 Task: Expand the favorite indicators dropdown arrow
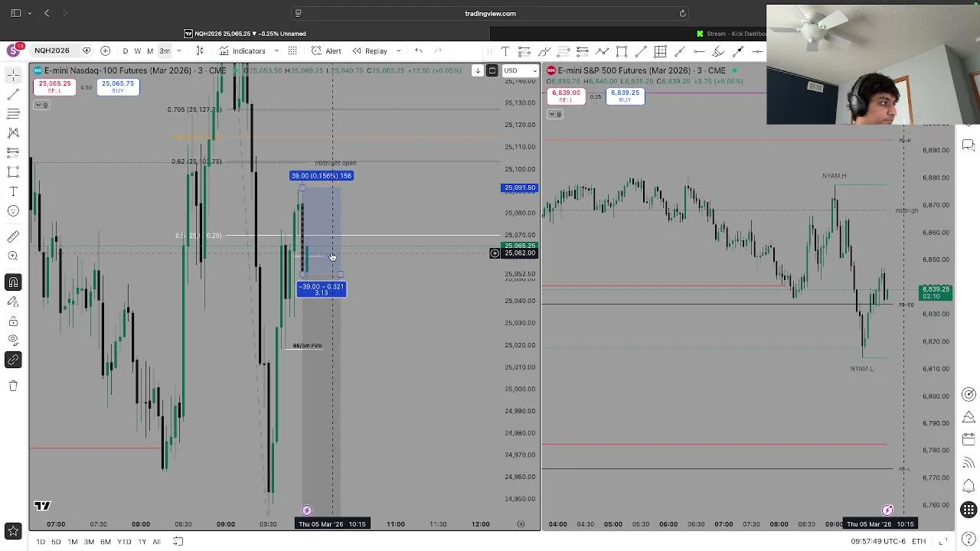point(276,51)
